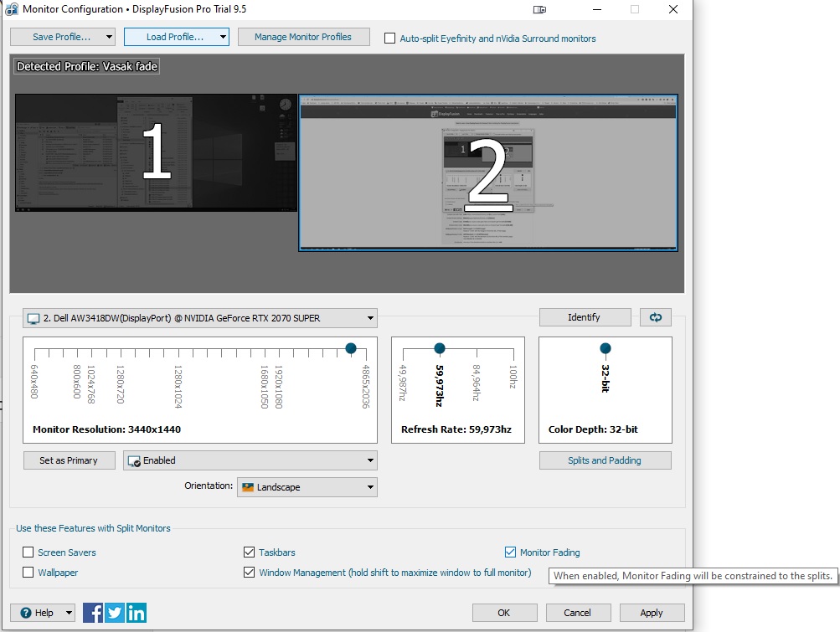Click the link icon beside Identify
The height and width of the screenshot is (632, 840).
tap(655, 317)
